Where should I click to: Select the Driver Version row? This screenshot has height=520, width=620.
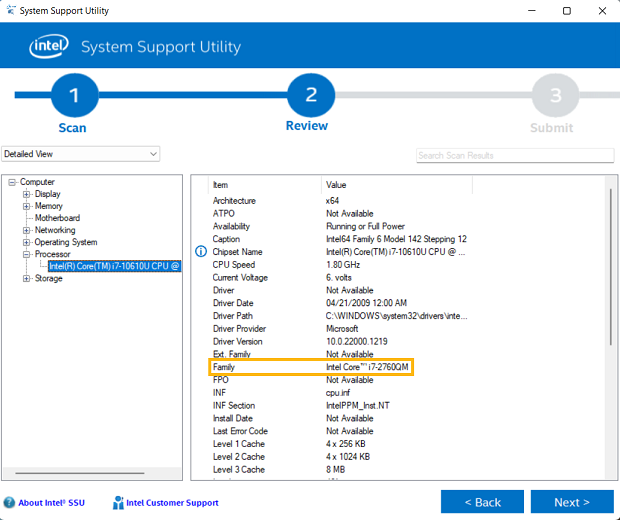pyautogui.click(x=340, y=341)
